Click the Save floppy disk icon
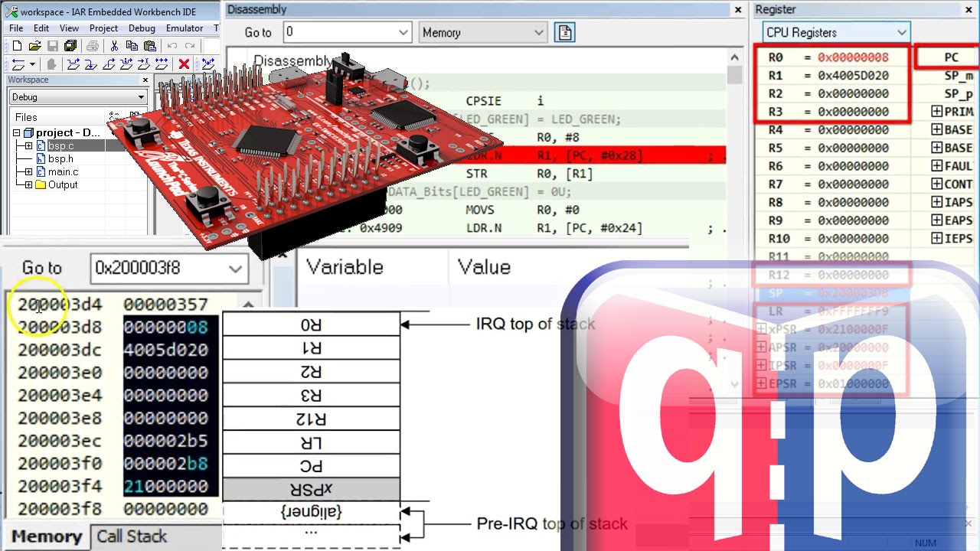 coord(53,46)
